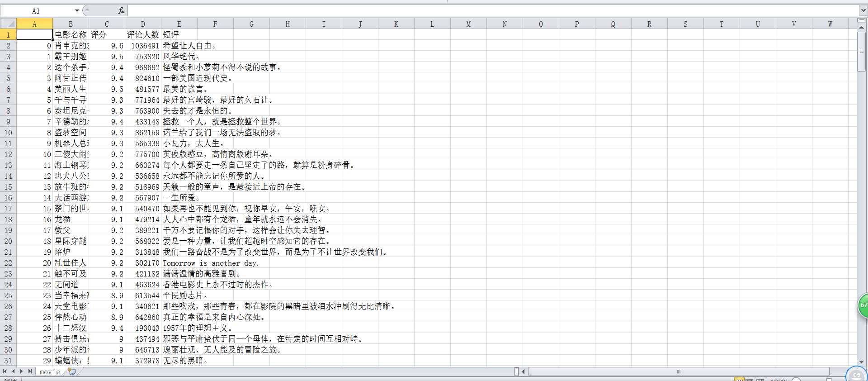Select column D header
The width and height of the screenshot is (868, 381).
click(143, 24)
